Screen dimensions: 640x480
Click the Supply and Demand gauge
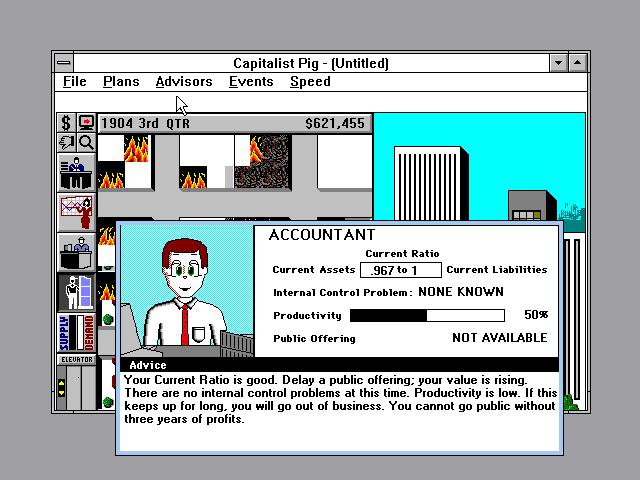point(76,333)
